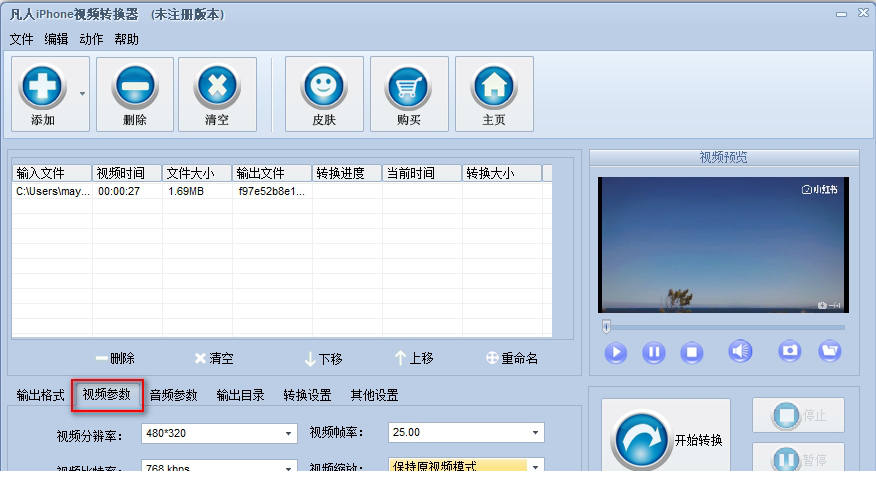
Task: Click the f97e52b8e1... output file cell
Action: tap(272, 191)
